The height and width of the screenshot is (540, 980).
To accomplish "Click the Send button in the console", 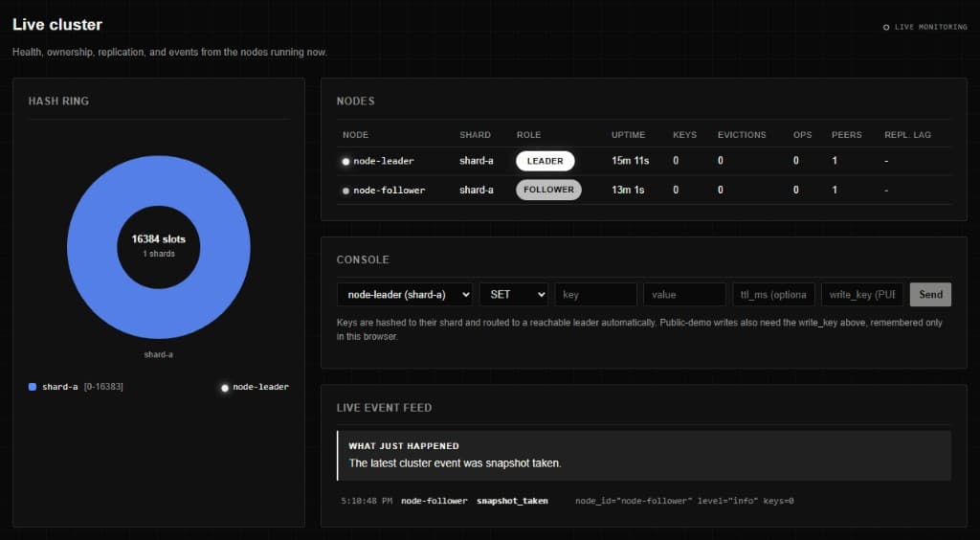I will point(930,294).
